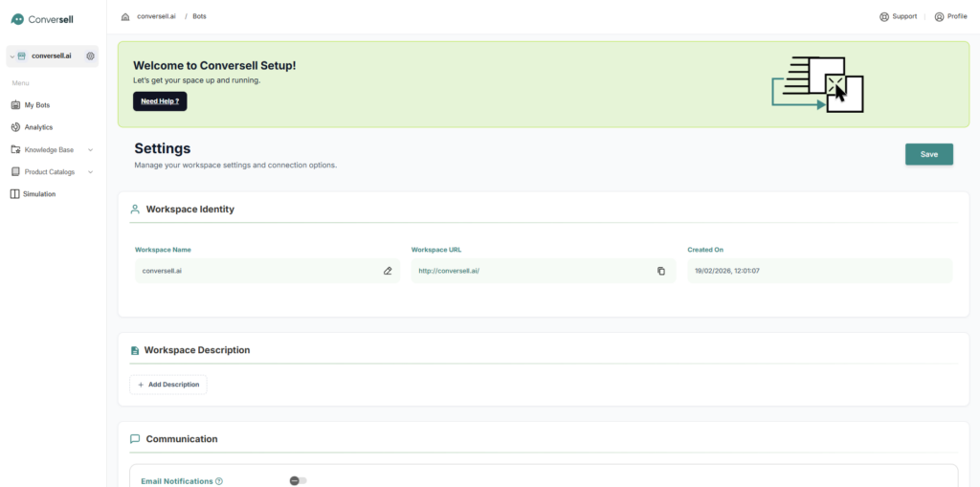Click the Profile avatar icon
This screenshot has height=487, width=980.
(939, 16)
